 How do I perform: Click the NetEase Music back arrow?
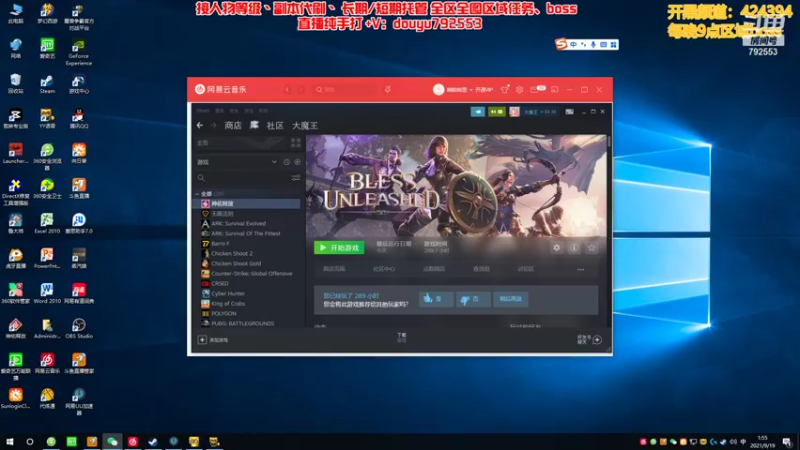point(287,90)
